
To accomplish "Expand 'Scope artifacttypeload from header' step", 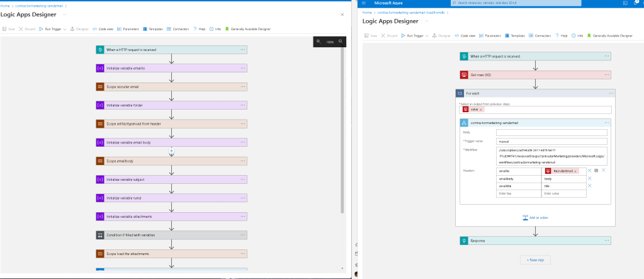I will (x=172, y=123).
